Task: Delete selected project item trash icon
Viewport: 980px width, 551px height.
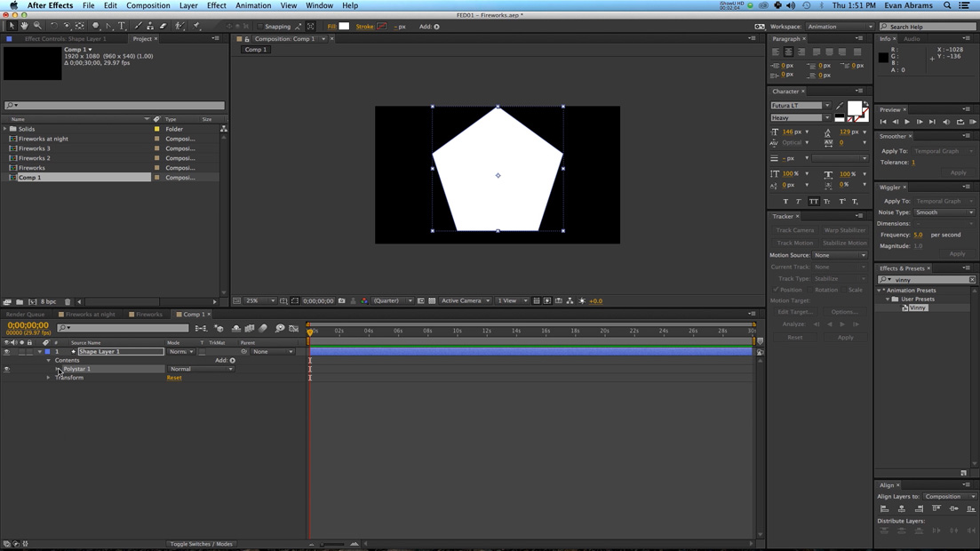Action: [x=68, y=301]
